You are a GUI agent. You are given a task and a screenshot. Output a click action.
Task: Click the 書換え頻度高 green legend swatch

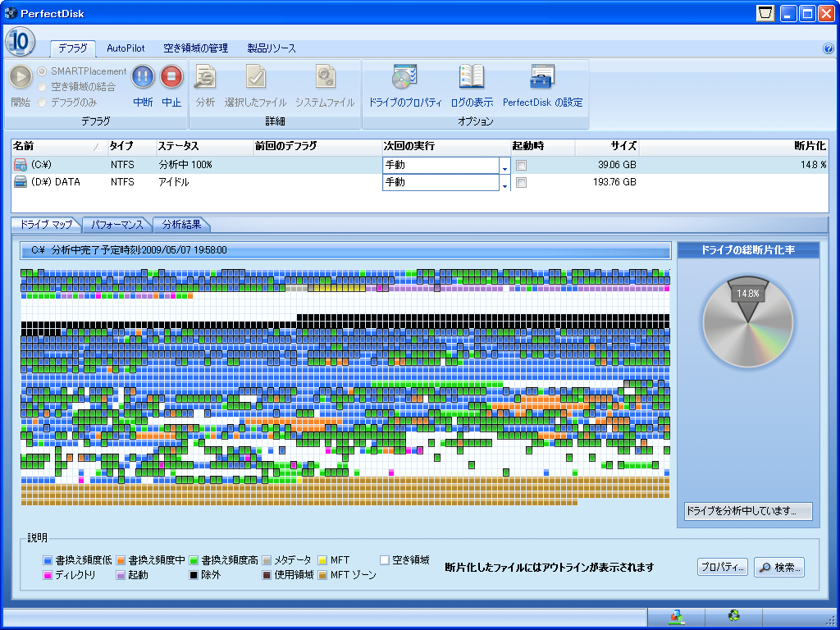(x=194, y=561)
